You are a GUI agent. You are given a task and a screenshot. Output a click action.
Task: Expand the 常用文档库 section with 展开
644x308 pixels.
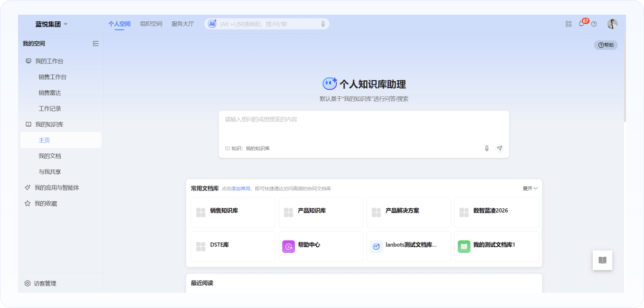point(530,188)
